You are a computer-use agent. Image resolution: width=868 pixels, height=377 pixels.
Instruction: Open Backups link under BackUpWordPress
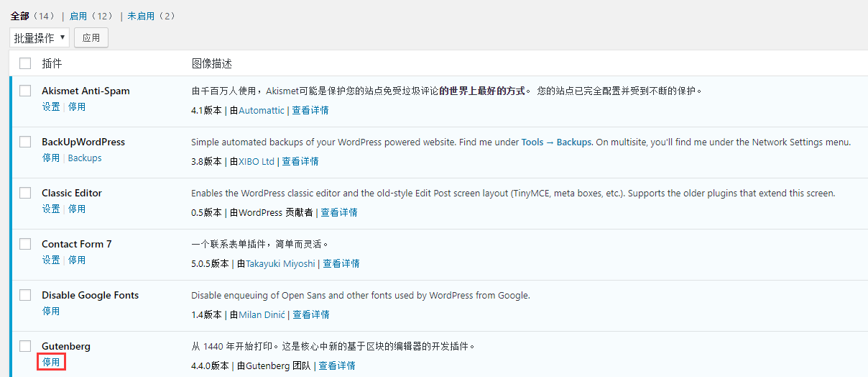(85, 158)
